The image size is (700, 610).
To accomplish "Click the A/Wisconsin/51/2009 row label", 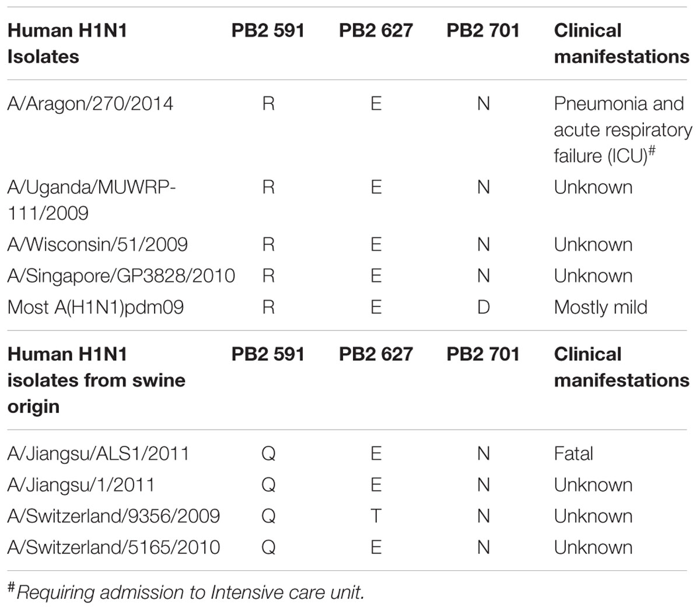I will click(97, 244).
